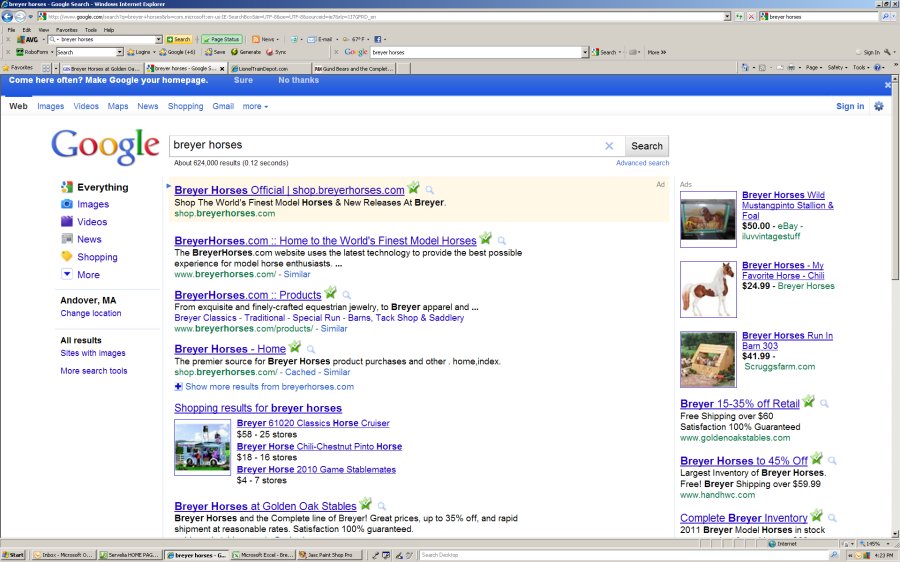Click Sure to make Google homepage
The width and height of the screenshot is (900, 562).
(243, 80)
